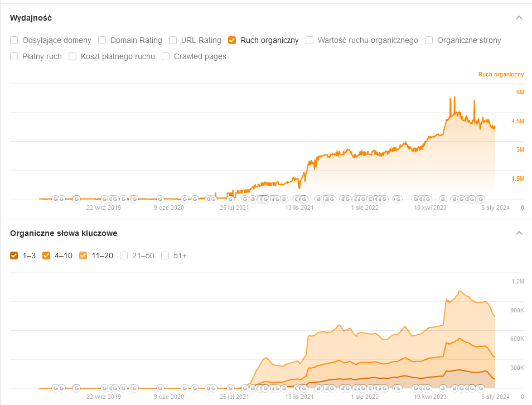
Task: Tick the Domain Rating checkbox
Action: 102,40
